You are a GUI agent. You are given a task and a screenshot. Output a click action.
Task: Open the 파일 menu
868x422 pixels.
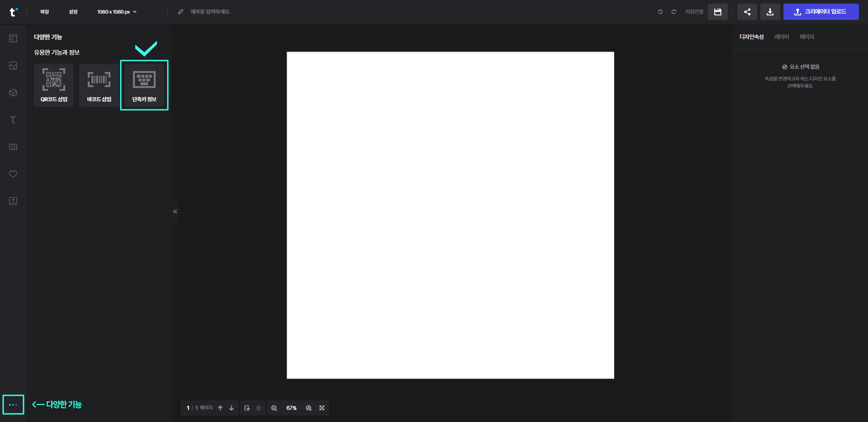pyautogui.click(x=44, y=12)
